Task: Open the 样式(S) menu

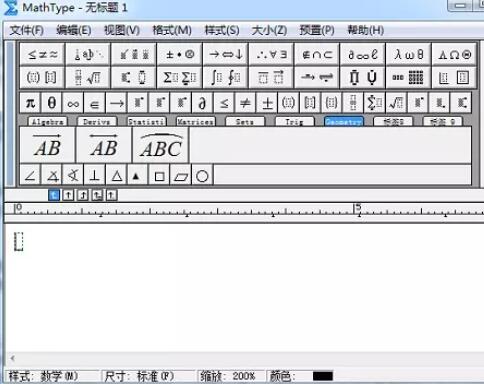Action: pos(222,30)
